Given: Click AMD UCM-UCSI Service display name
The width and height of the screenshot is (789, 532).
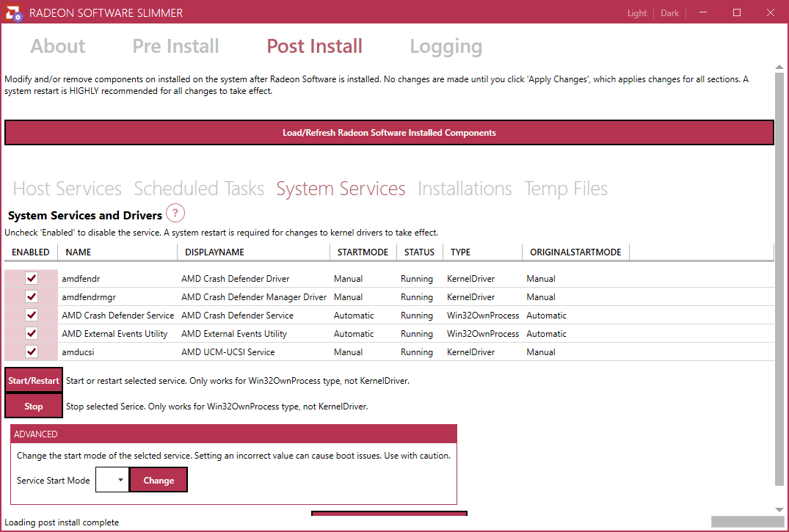Looking at the screenshot, I should click(228, 351).
